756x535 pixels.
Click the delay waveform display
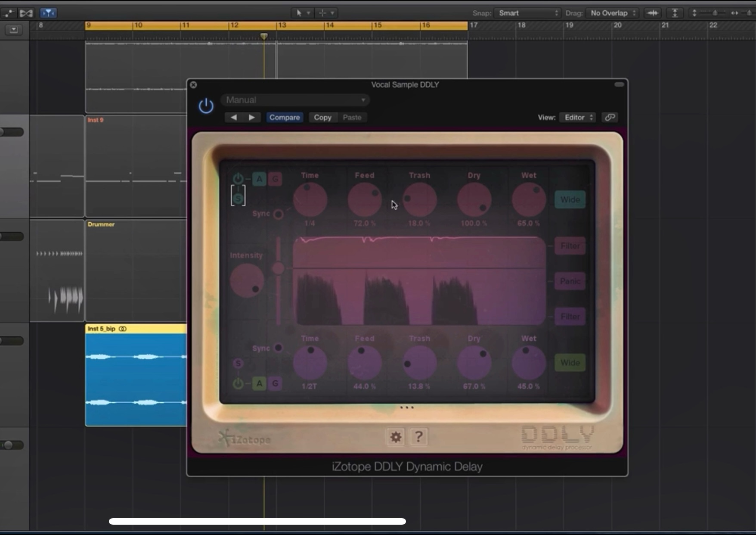(420, 281)
